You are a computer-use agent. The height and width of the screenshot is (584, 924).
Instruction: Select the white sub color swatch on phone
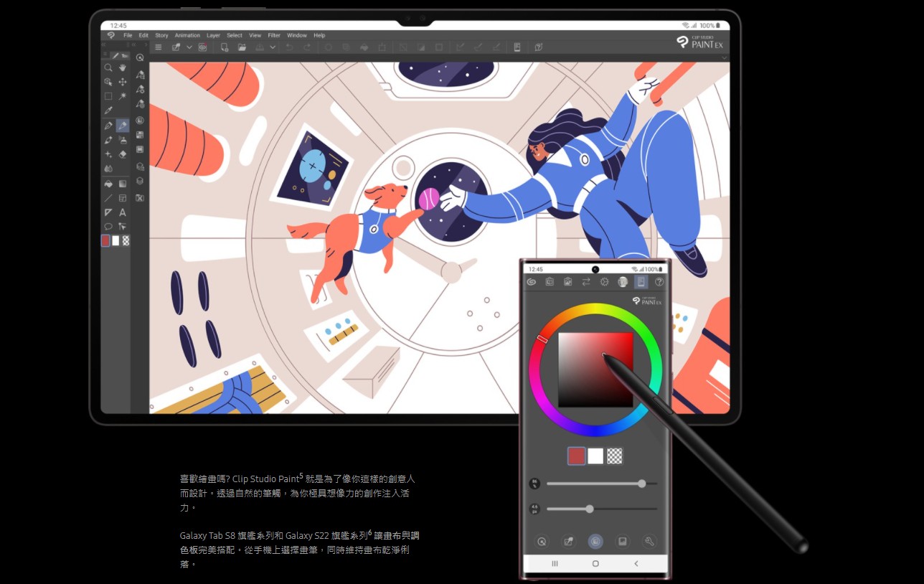[595, 456]
